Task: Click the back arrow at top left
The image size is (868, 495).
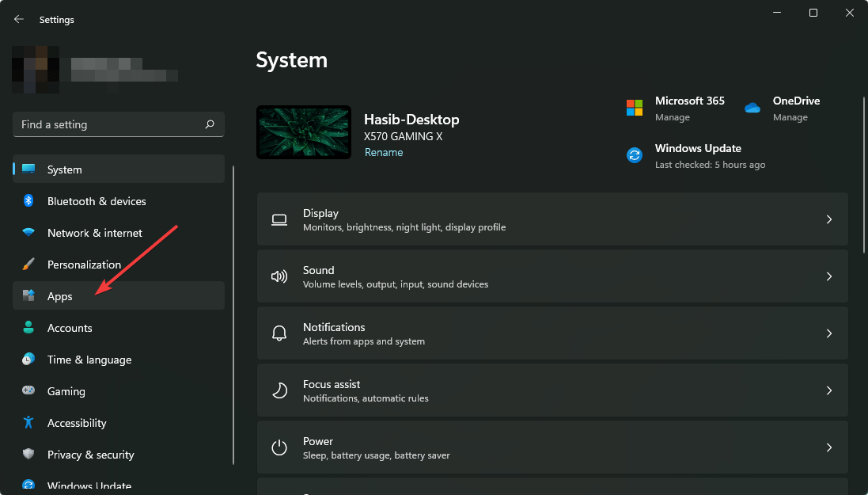Action: (18, 19)
